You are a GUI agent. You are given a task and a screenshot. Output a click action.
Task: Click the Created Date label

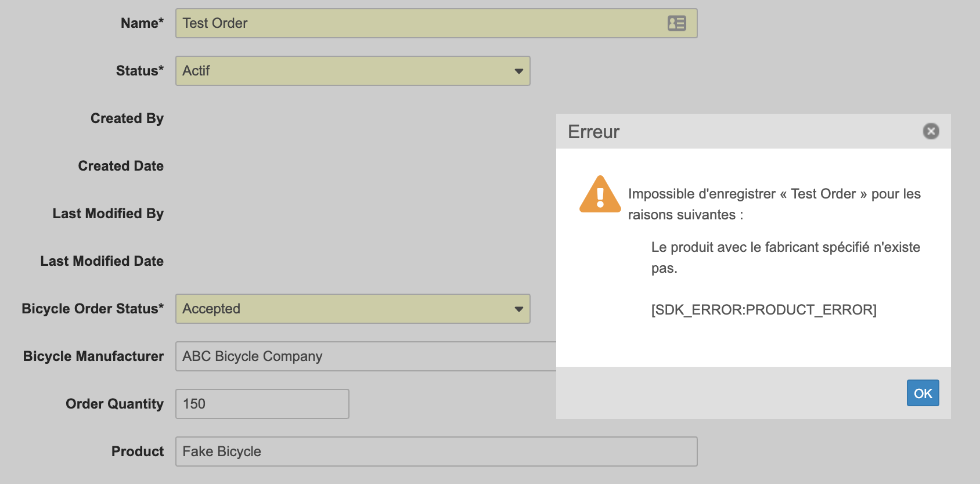tap(121, 166)
